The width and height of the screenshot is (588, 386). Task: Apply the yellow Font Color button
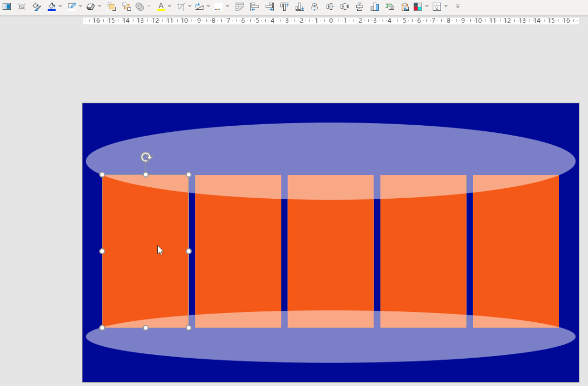pos(161,7)
